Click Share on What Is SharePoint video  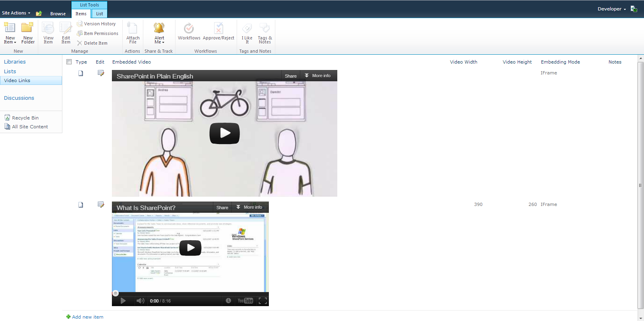tap(222, 208)
